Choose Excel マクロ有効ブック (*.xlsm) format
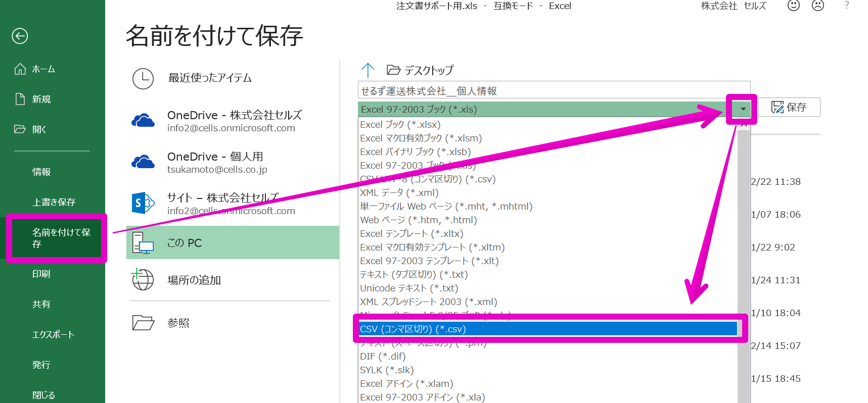This screenshot has height=403, width=868. 421,138
